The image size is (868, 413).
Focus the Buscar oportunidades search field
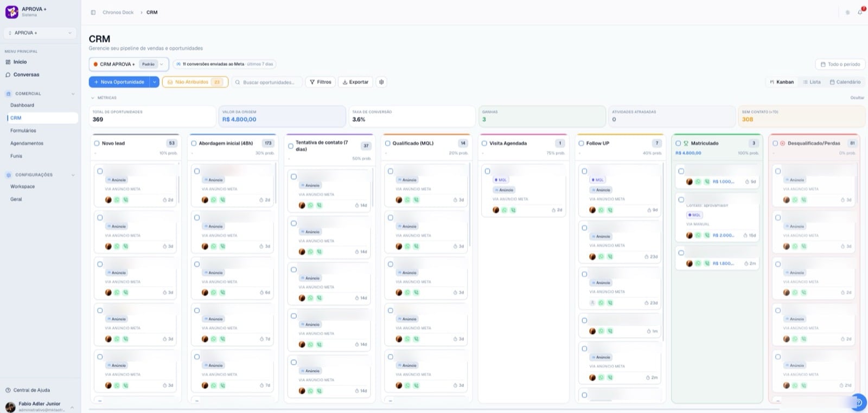(x=266, y=82)
